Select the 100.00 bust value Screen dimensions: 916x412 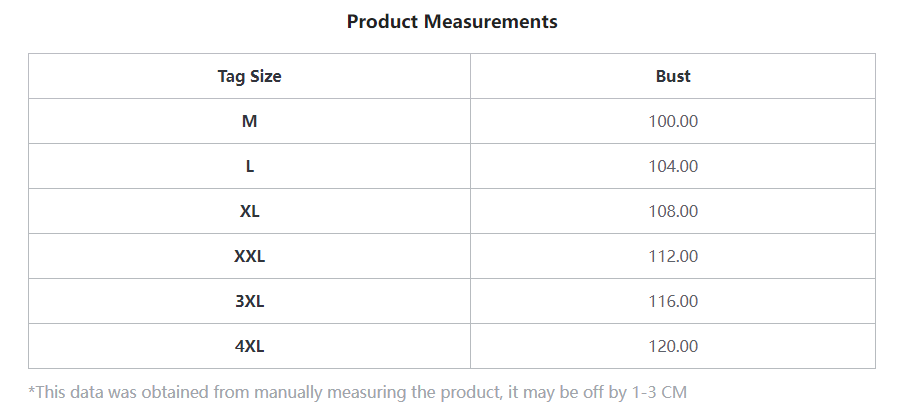tap(673, 121)
